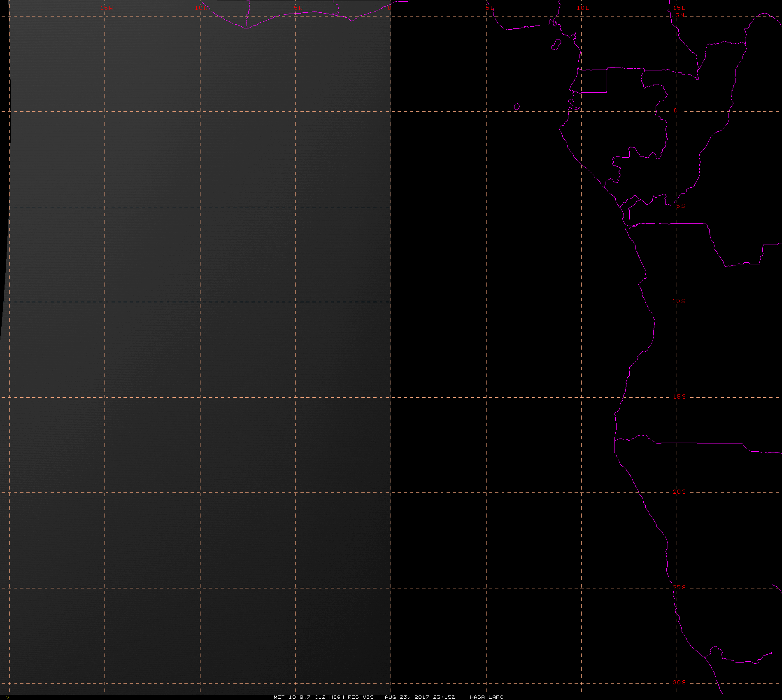782x700 pixels.
Task: Click the 5S latitude label
Action: 681,206
